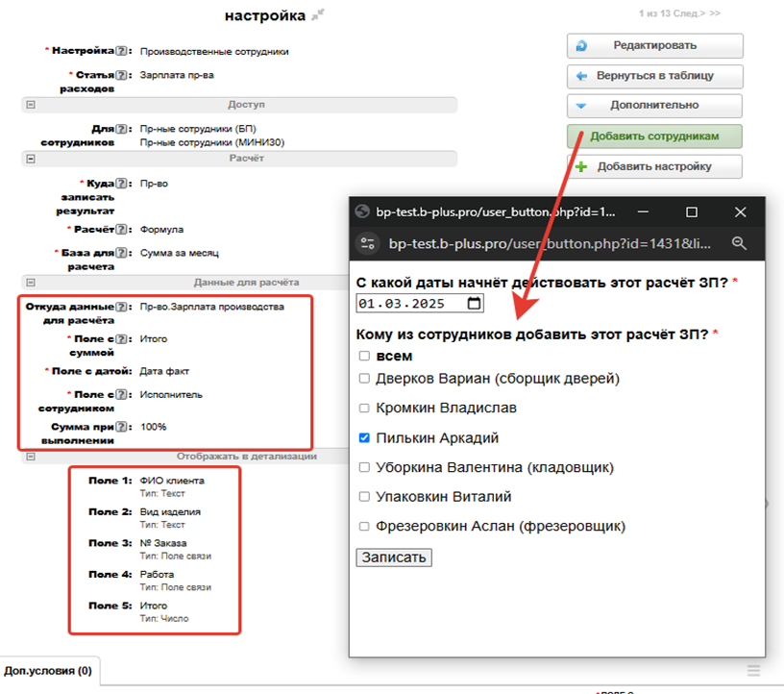Click the Добавить настройку button
The image size is (784, 694).
pos(654,166)
